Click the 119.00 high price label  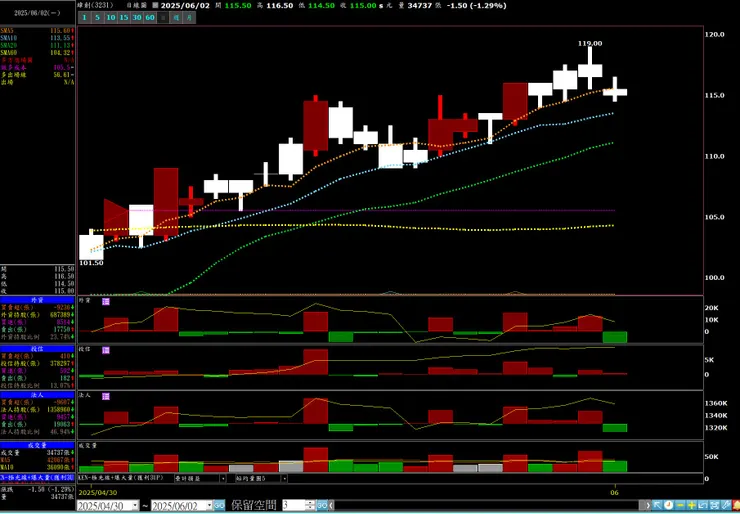coord(590,43)
